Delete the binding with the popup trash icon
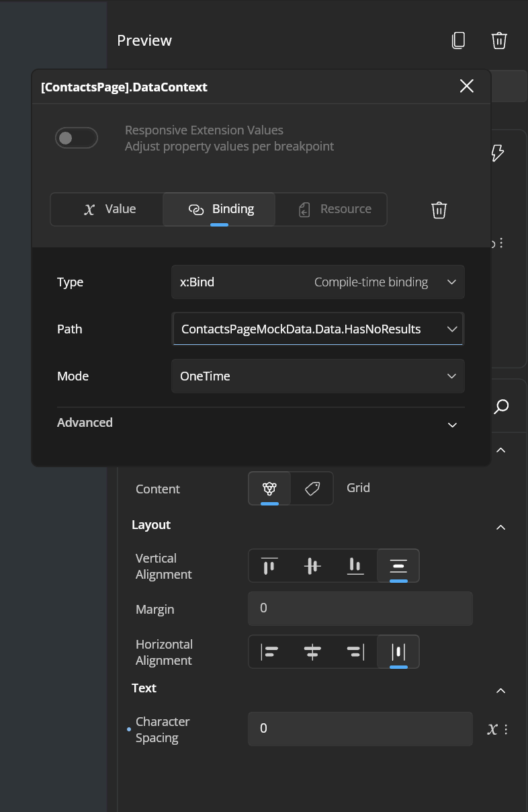 [439, 210]
